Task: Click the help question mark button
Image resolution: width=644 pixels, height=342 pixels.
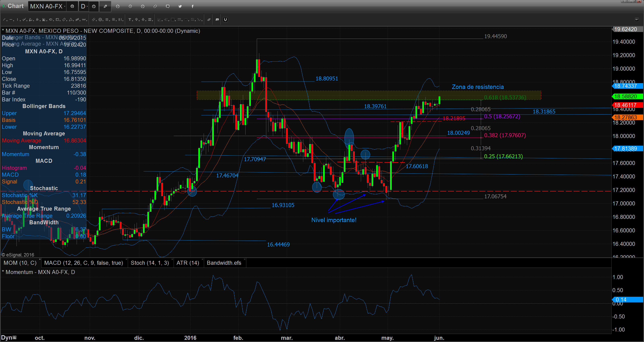Action: coord(623,1)
